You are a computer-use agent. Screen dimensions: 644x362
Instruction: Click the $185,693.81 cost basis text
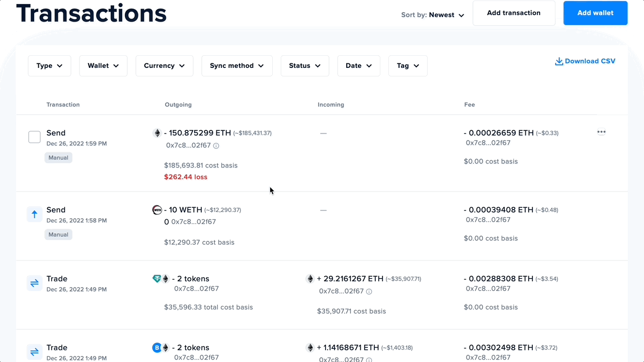201,165
